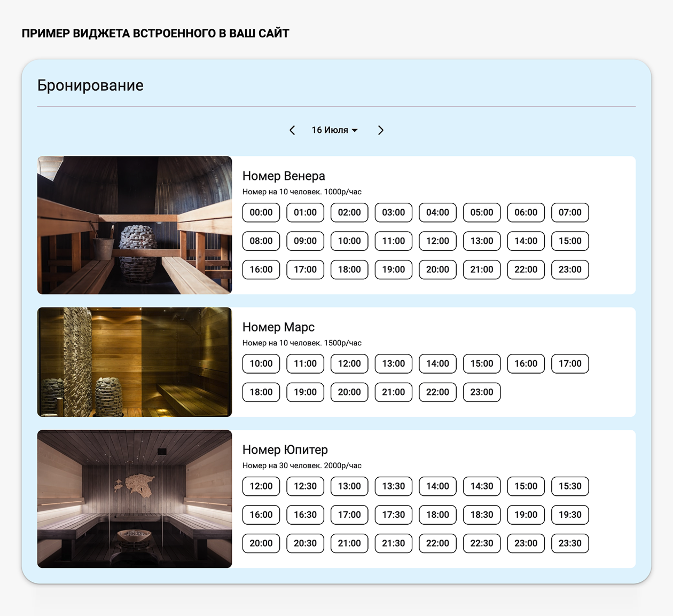Go to the next date with right chevron

pos(380,130)
